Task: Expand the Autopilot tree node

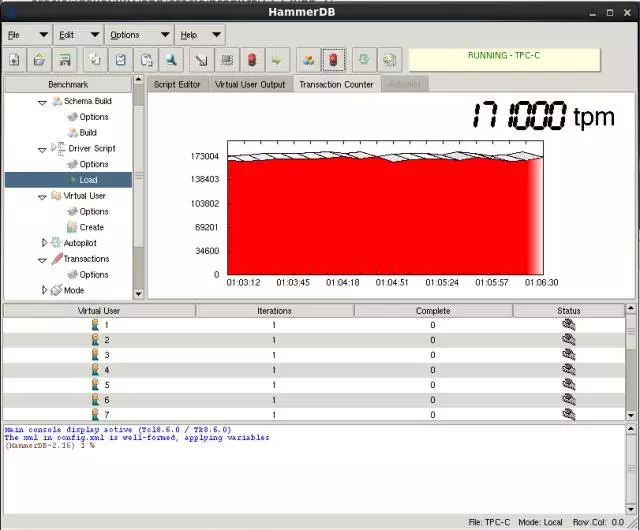Action: [x=44, y=243]
